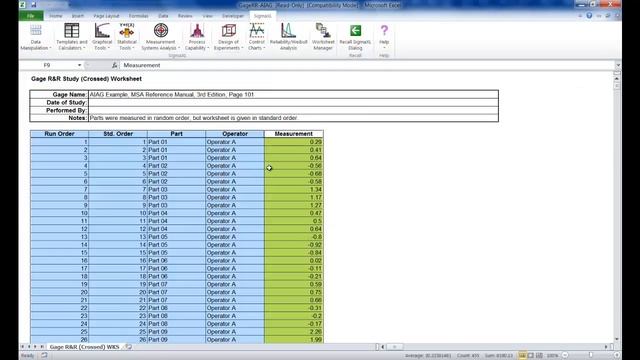Switch to the Insert tab
This screenshot has width=640, height=360.
(x=78, y=16)
